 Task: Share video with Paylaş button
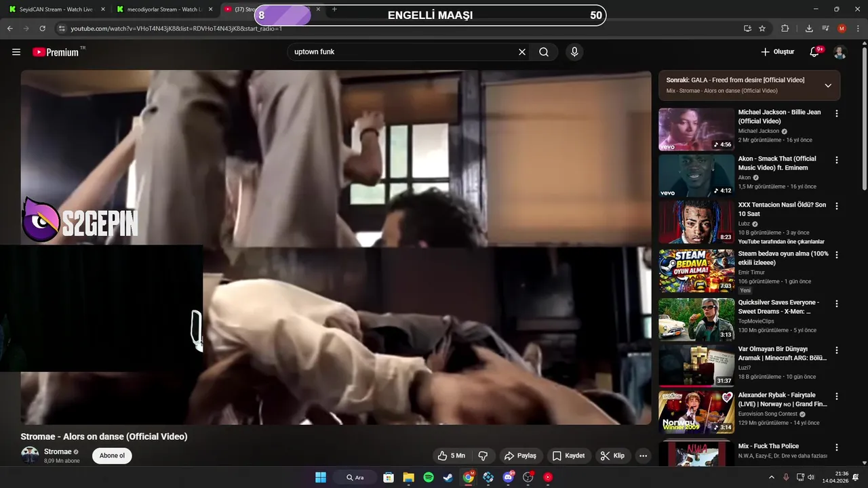point(521,456)
